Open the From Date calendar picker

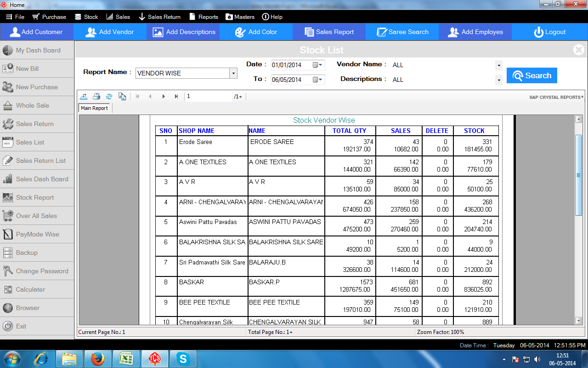317,65
